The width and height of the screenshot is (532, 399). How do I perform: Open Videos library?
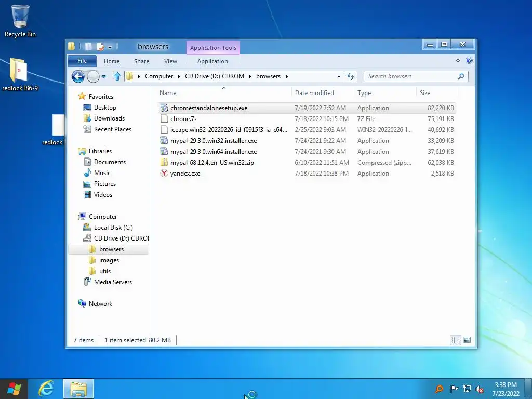pyautogui.click(x=103, y=194)
